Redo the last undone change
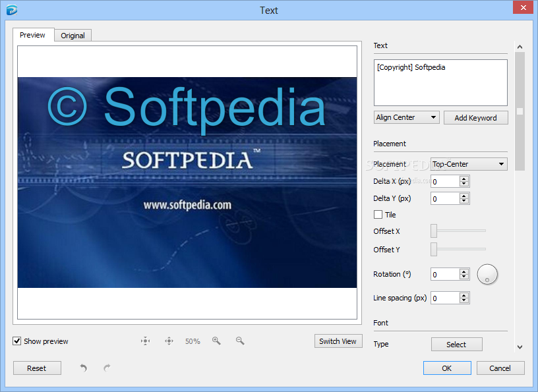Viewport: 538px width, 392px height. pyautogui.click(x=107, y=368)
